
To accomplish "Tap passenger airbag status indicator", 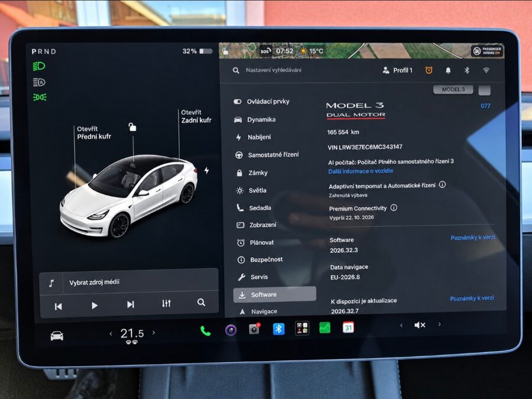I will pyautogui.click(x=488, y=51).
